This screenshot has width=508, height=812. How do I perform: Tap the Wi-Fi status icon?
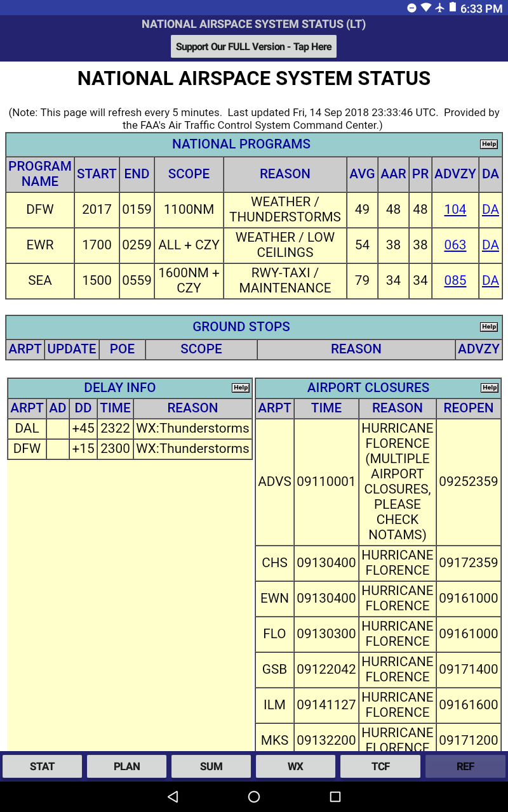[425, 8]
